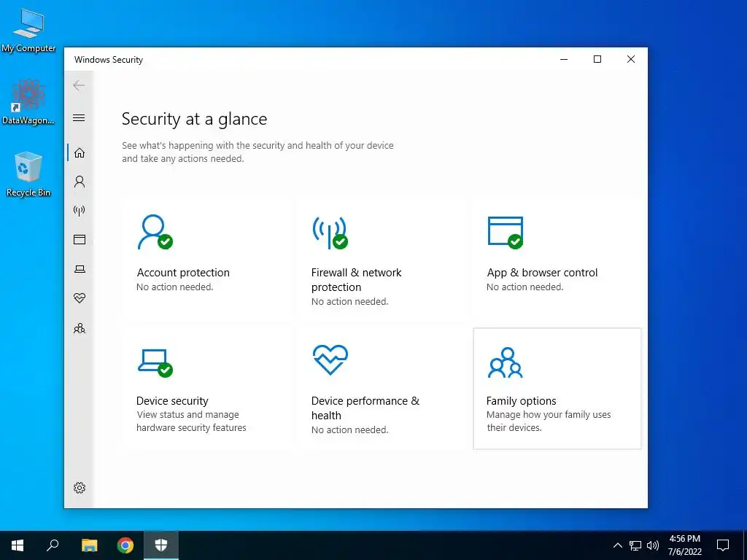Open taskbar search magnifier

pyautogui.click(x=53, y=545)
